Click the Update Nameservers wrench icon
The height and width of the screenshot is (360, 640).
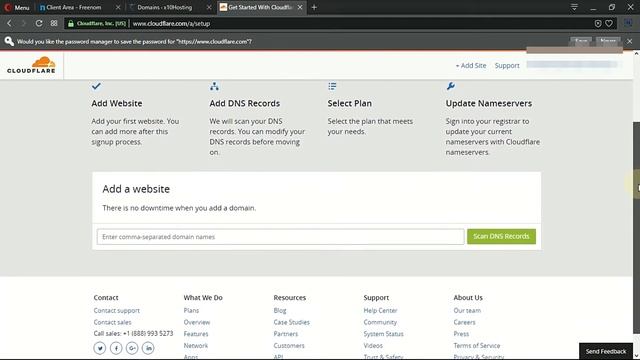(x=451, y=86)
